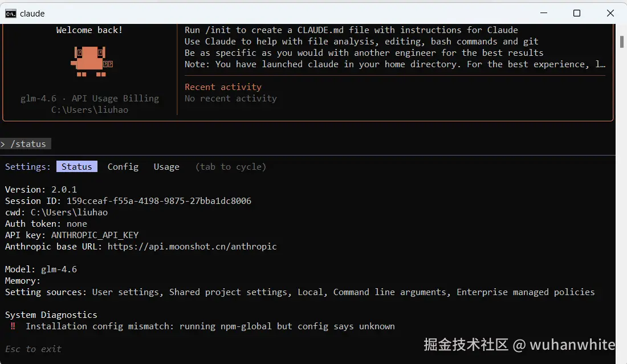The width and height of the screenshot is (627, 364).
Task: Maximize the claude window
Action: coord(577,13)
